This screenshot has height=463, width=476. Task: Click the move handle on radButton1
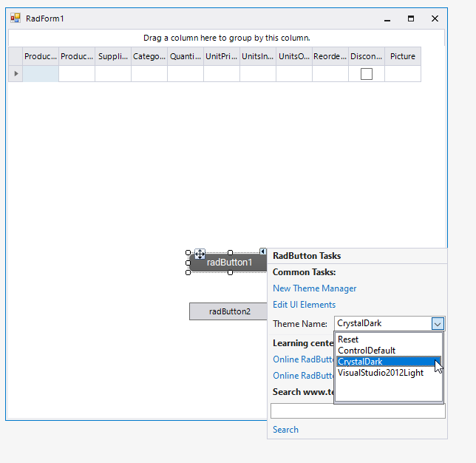[200, 254]
